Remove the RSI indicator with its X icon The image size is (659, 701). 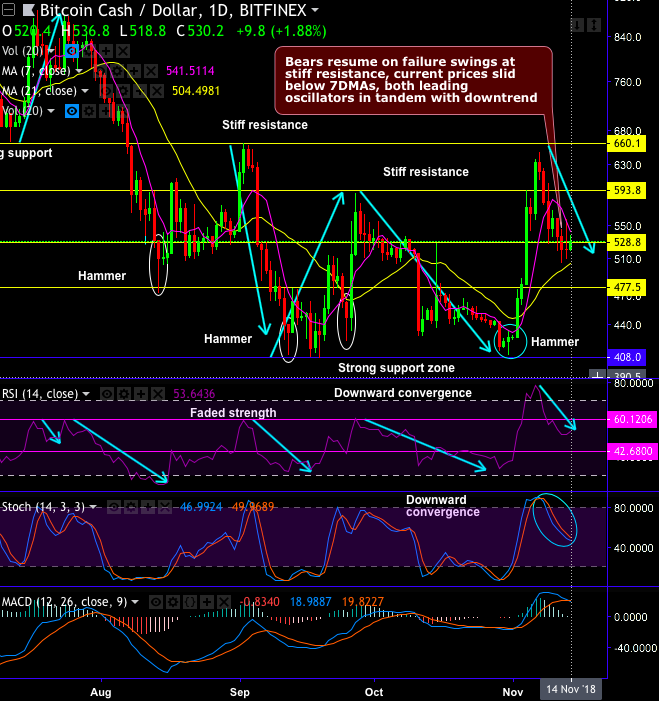click(x=158, y=394)
